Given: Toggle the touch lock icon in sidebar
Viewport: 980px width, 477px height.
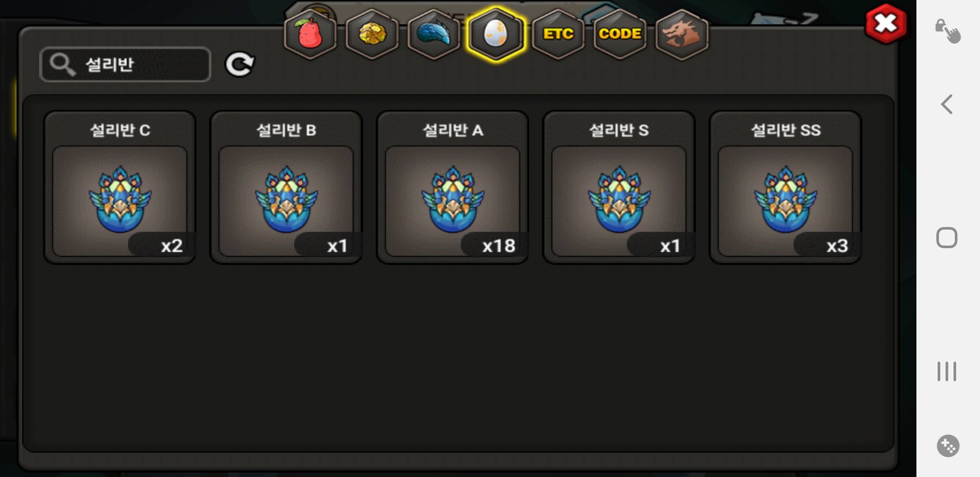Looking at the screenshot, I should [x=947, y=31].
